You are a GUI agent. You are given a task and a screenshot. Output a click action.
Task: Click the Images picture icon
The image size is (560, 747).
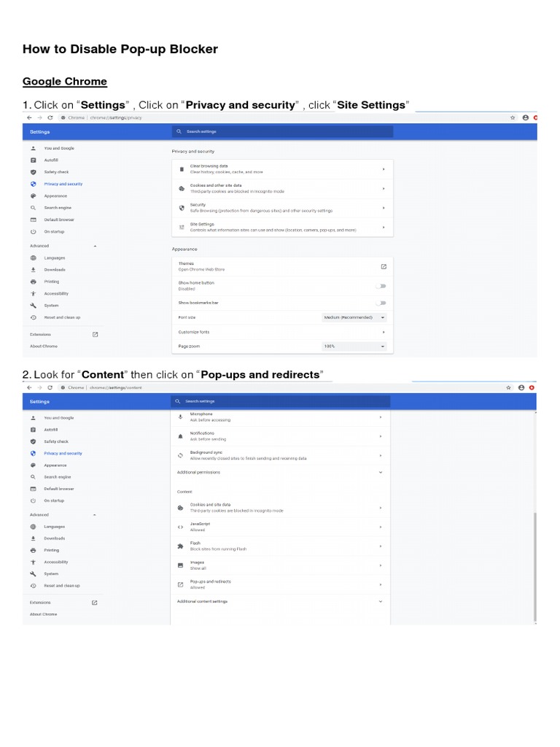[x=180, y=565]
